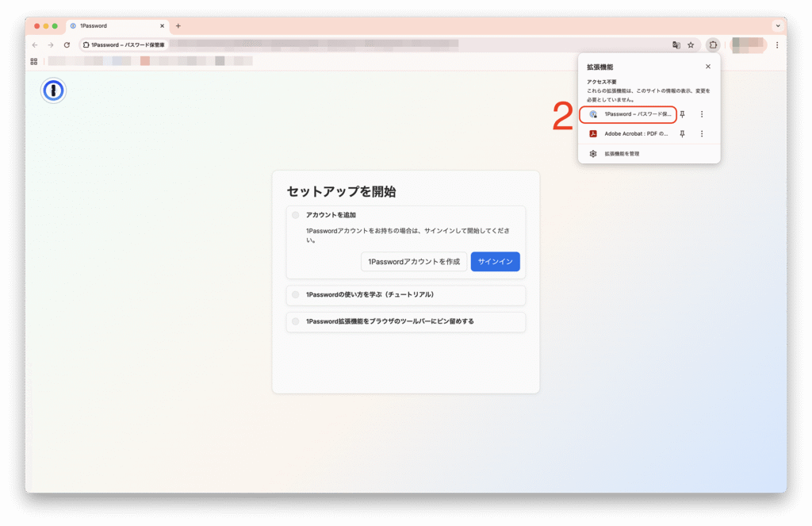Open more options for 1Password extension
Screen dimensions: 812x526
(702, 114)
